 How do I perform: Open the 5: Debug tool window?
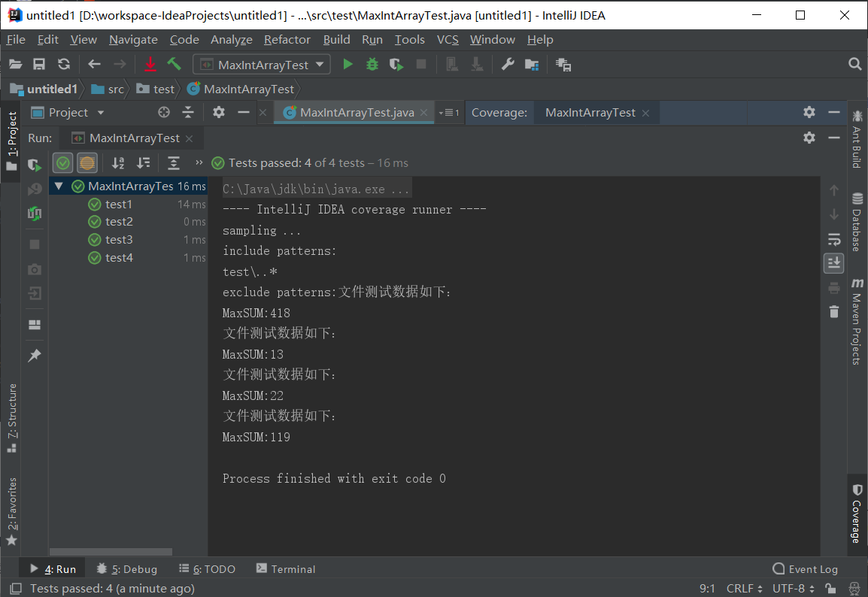point(127,568)
